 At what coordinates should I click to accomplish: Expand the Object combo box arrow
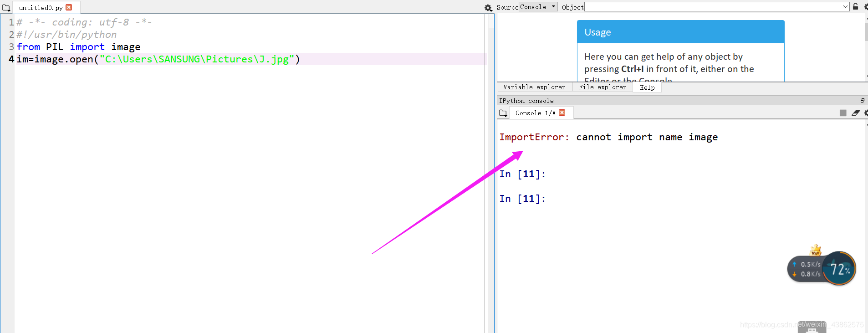[x=845, y=7]
